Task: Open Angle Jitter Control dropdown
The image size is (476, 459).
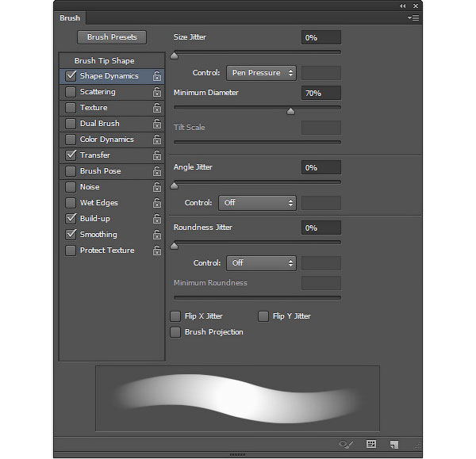Action: 257,203
